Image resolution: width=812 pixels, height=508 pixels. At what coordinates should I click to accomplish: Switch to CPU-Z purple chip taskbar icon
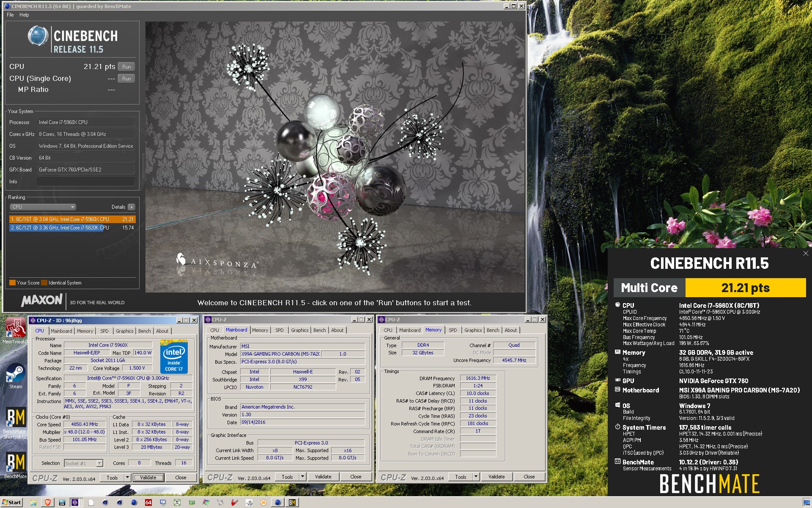coord(75,502)
